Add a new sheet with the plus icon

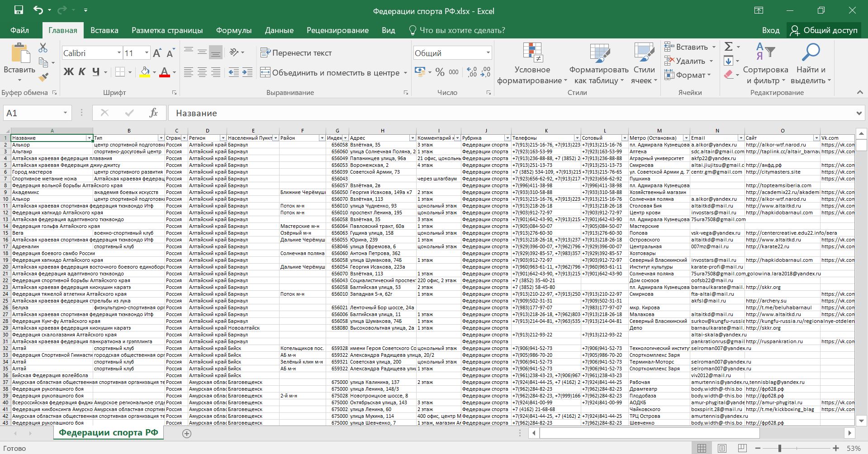click(x=186, y=433)
